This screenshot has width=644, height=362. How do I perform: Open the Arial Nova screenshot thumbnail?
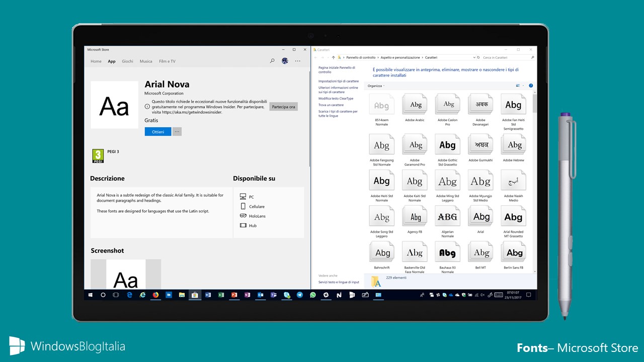pyautogui.click(x=126, y=274)
